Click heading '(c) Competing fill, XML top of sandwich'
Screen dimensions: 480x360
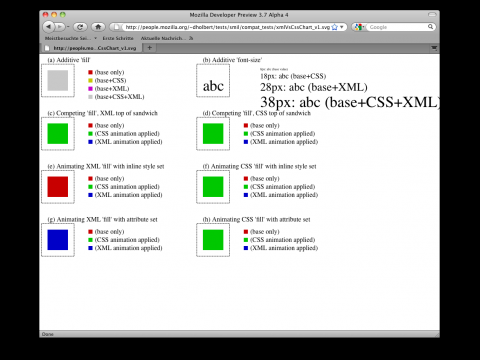[103, 113]
